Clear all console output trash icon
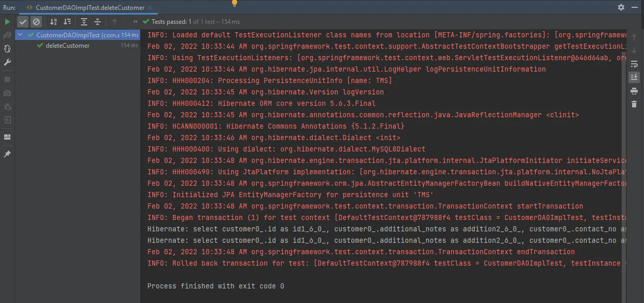 tap(634, 104)
